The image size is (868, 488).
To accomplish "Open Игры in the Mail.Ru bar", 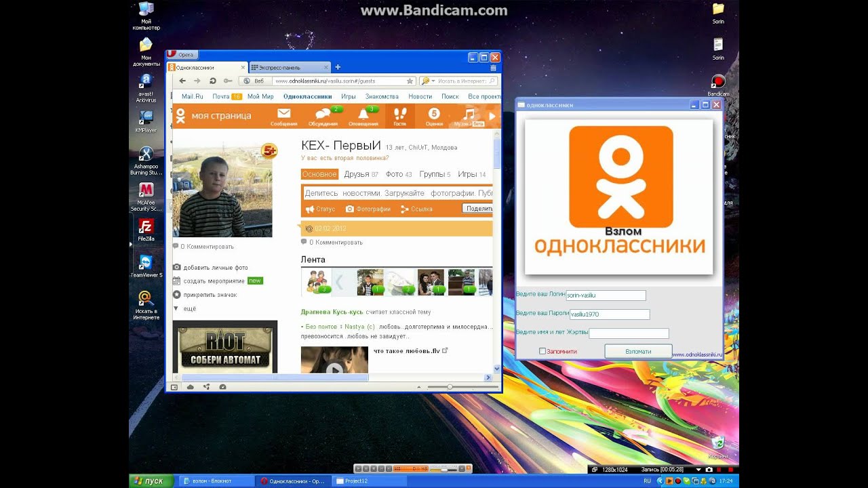I will 349,96.
